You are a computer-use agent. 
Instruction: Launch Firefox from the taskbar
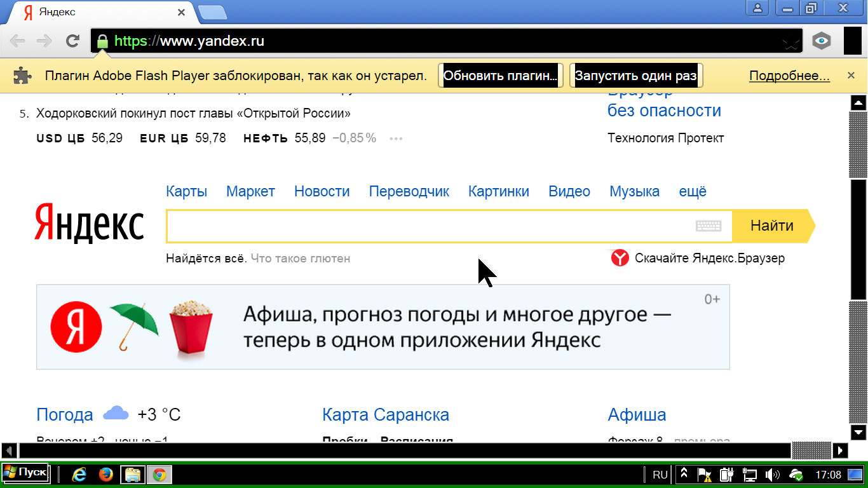tap(105, 475)
